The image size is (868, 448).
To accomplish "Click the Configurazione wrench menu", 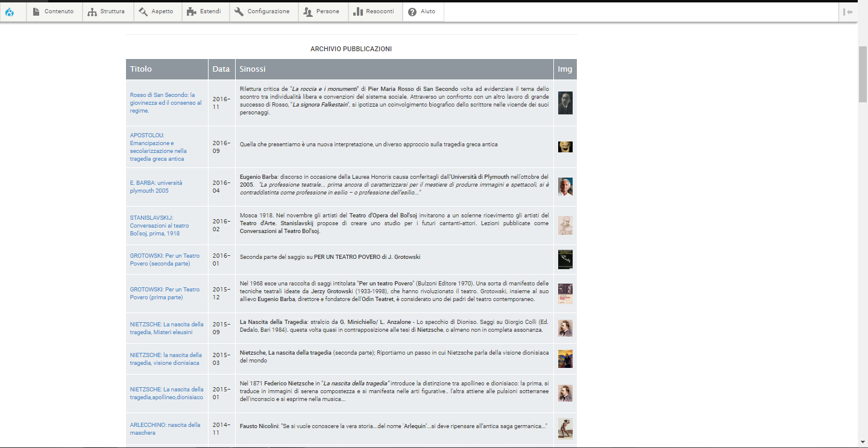I will pyautogui.click(x=262, y=11).
